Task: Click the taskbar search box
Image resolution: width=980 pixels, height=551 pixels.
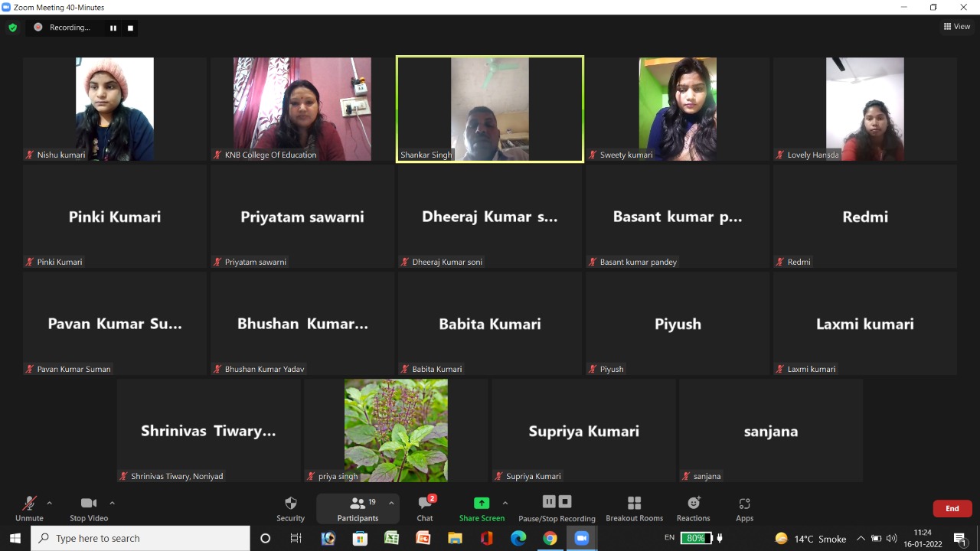Action: (x=140, y=538)
